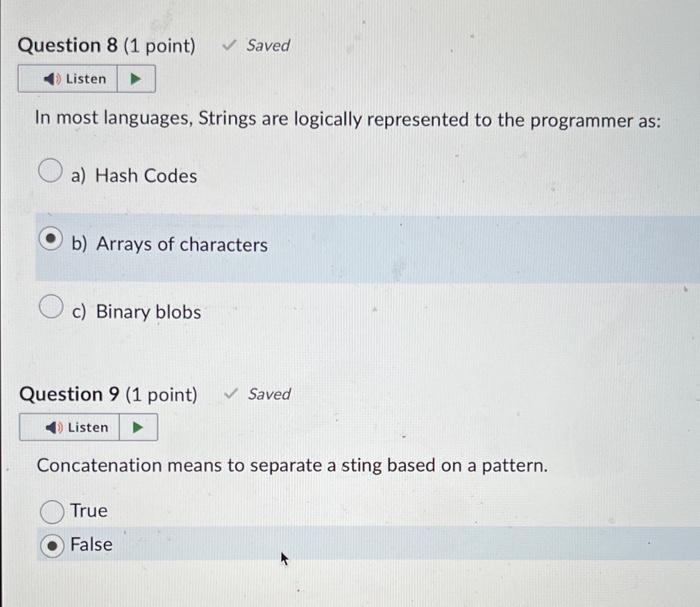This screenshot has width=700, height=607.
Task: Click the Saved checkmark for Question 8
Action: click(x=229, y=45)
